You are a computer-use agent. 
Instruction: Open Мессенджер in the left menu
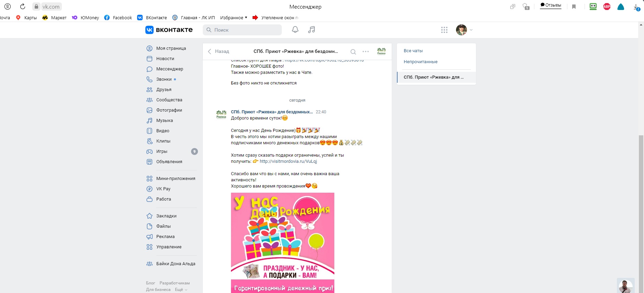170,69
